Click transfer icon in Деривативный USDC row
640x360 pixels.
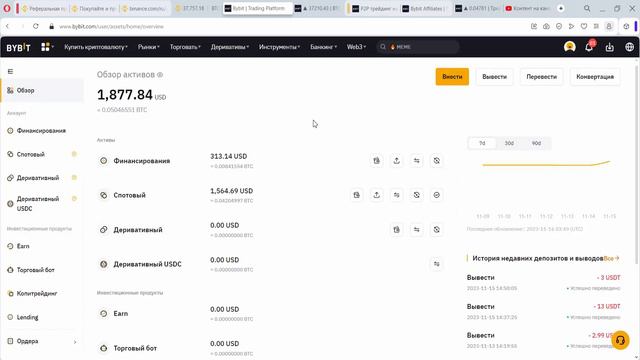(x=436, y=264)
